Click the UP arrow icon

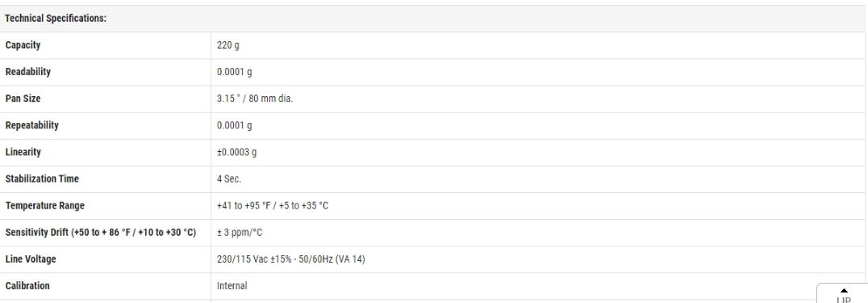(x=844, y=290)
